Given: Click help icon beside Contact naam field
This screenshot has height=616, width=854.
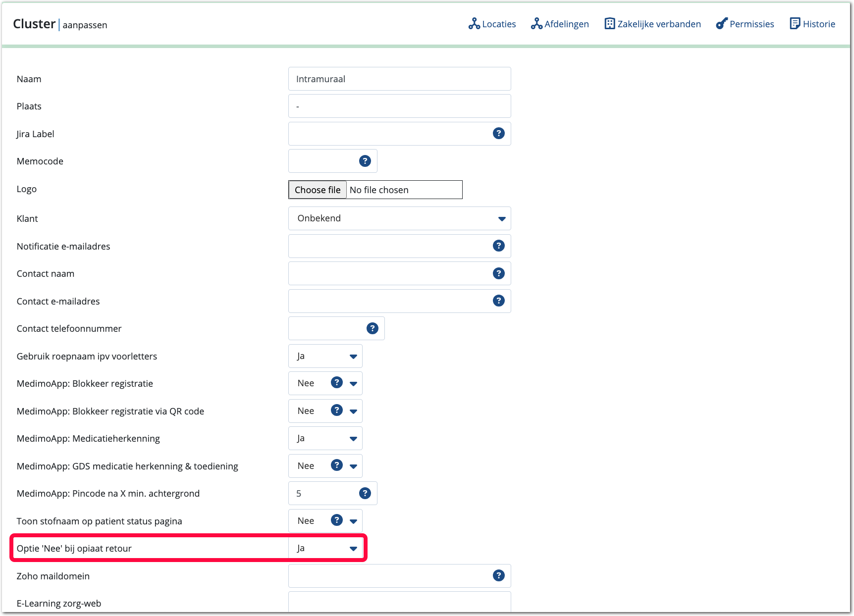Looking at the screenshot, I should coord(498,273).
